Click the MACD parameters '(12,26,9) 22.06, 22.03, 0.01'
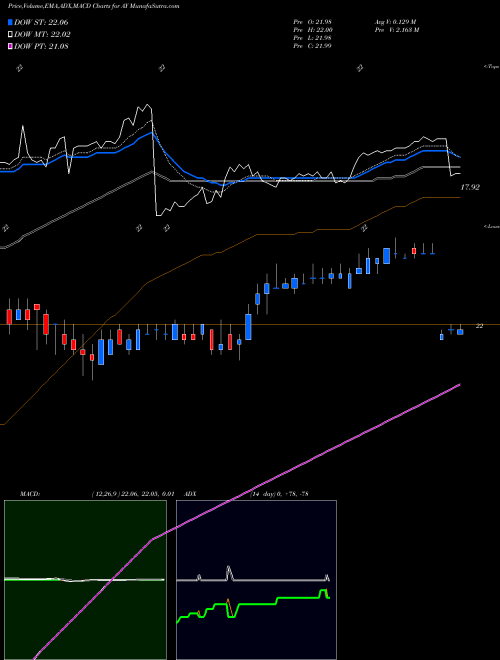Viewport: 500px width, 660px height. point(132,494)
